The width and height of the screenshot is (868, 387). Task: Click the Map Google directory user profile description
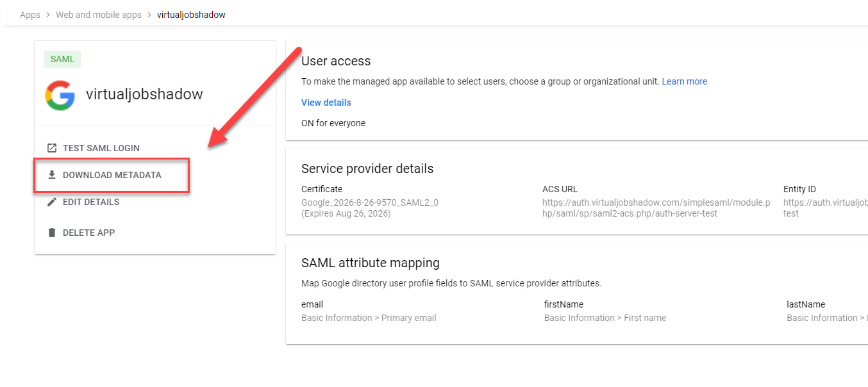tap(451, 283)
